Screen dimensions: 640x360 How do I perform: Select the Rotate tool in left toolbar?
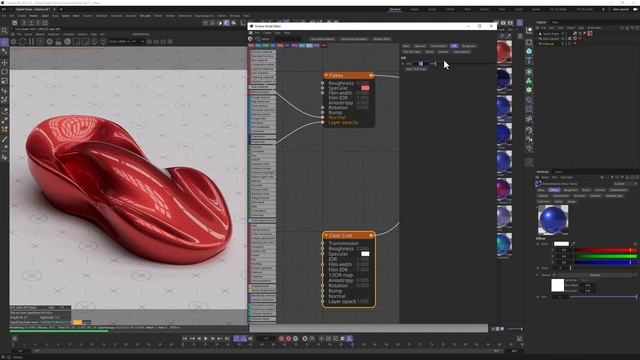tap(4, 72)
